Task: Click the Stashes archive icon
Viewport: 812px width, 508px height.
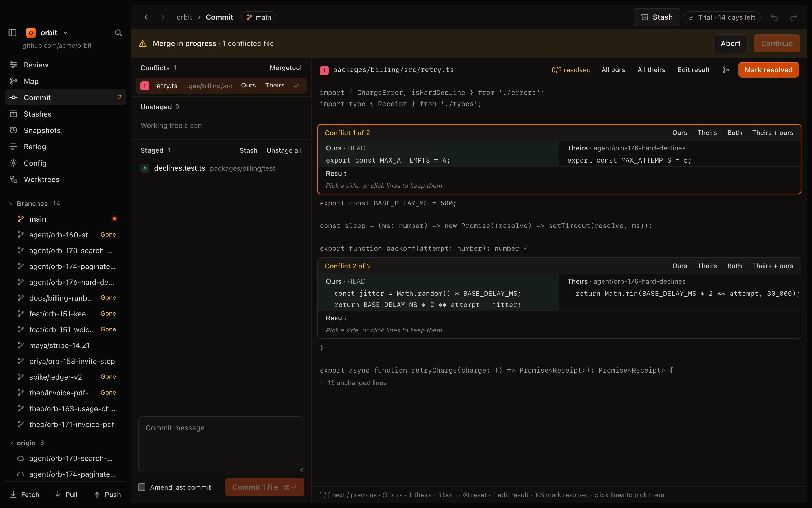Action: (x=14, y=114)
